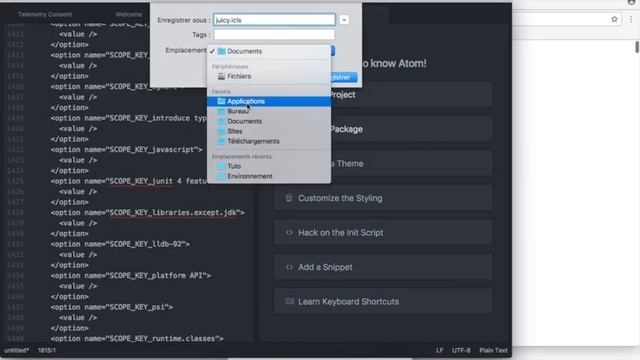Screen dimensions: 640x360
Task: Click the Add a Snippet code icon
Action: point(289,267)
